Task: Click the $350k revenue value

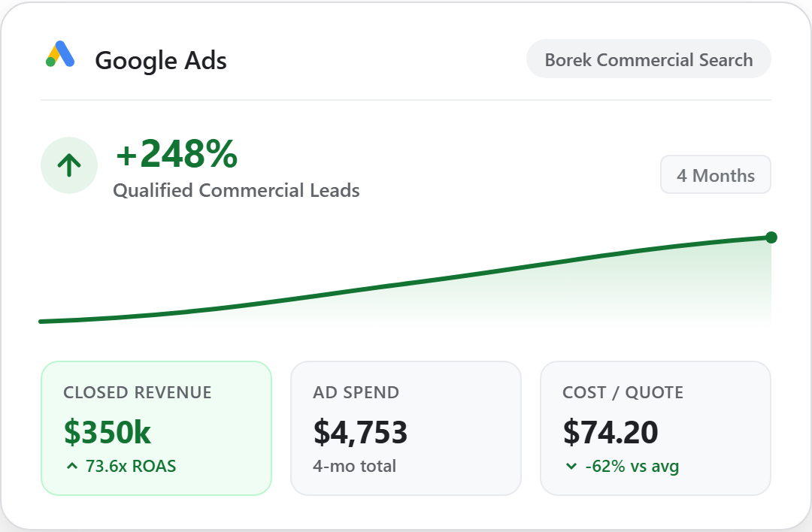Action: point(108,432)
